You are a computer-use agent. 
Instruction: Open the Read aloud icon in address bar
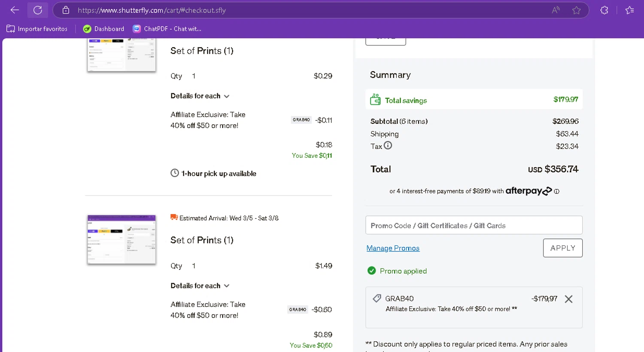(556, 10)
